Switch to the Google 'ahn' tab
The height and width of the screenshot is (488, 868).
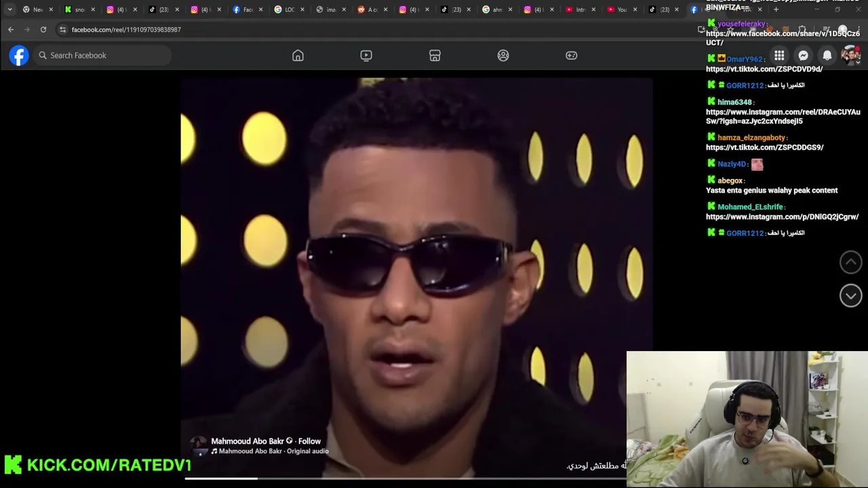point(498,9)
